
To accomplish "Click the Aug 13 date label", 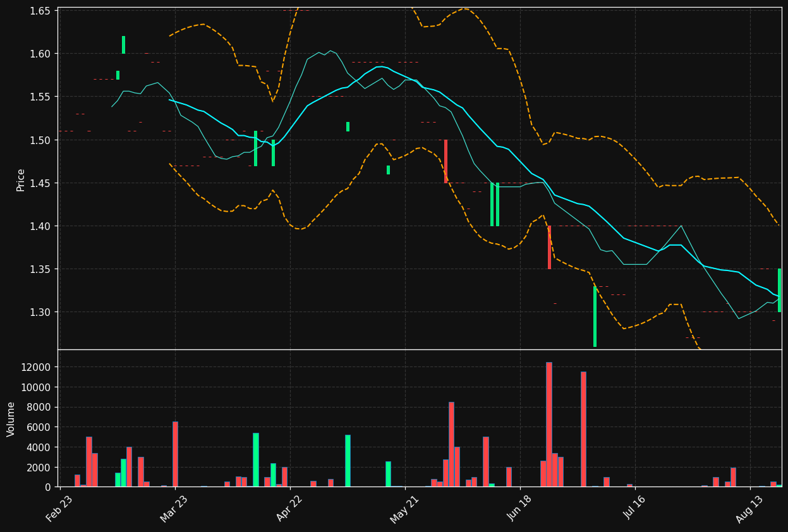I will click(x=749, y=509).
